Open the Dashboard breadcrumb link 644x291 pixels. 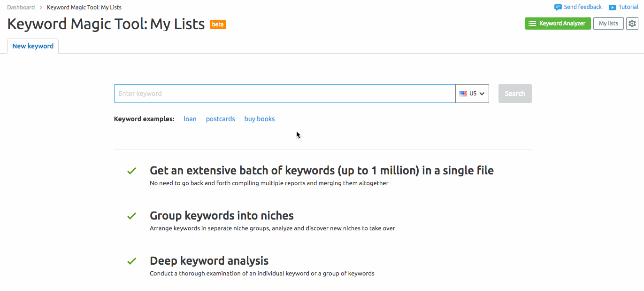point(21,7)
